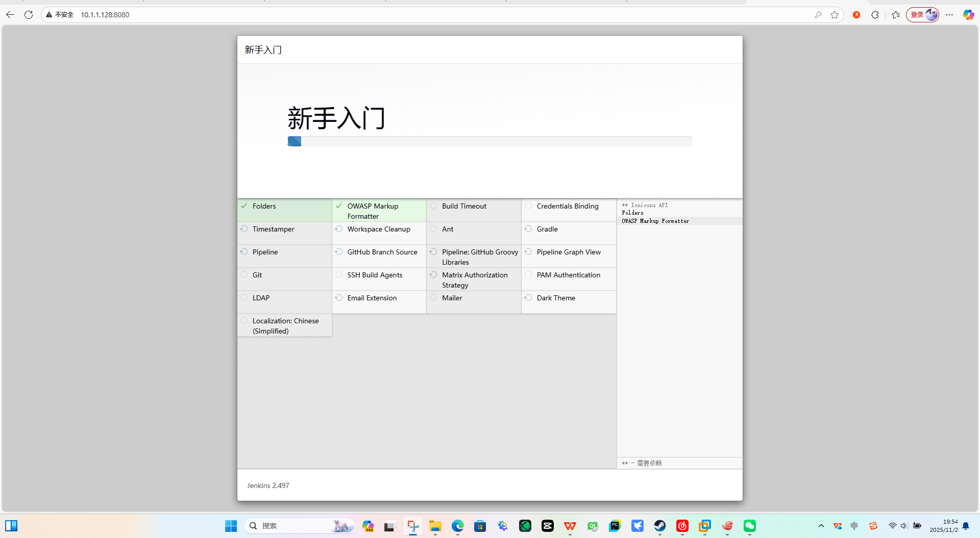Click the ** Ionicons API log line
Image resolution: width=980 pixels, height=538 pixels.
coord(645,205)
